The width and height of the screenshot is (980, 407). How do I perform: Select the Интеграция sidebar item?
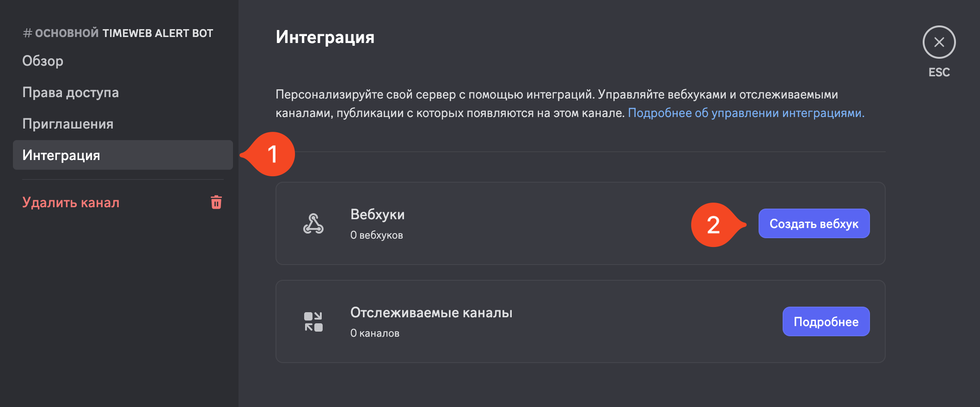click(x=122, y=155)
